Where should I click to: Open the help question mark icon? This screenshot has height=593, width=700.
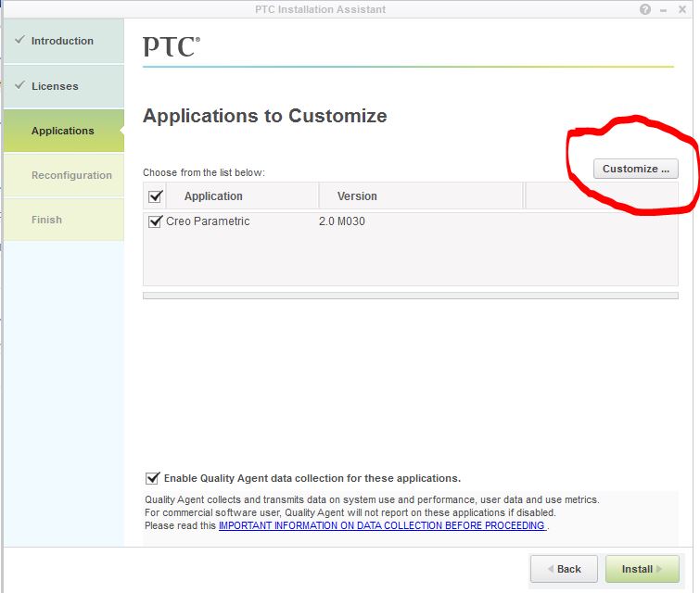[x=644, y=9]
